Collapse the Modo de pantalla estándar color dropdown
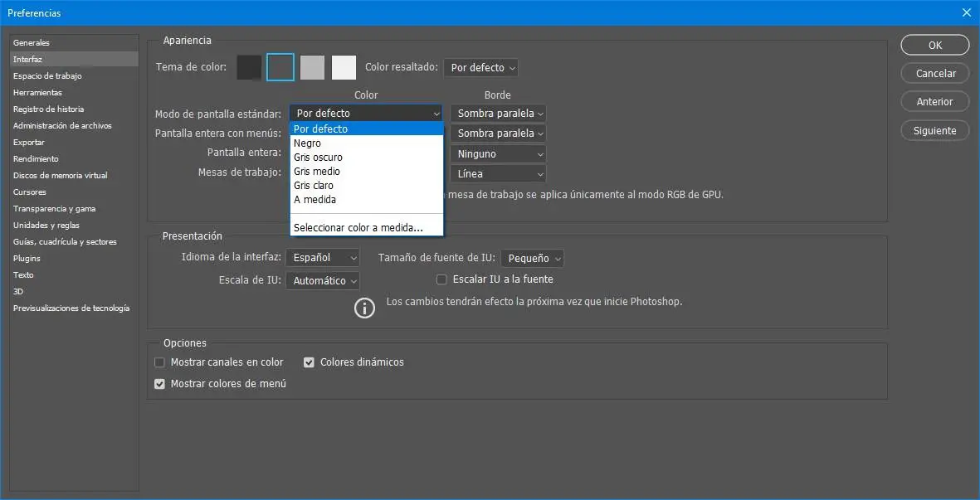 tap(366, 113)
